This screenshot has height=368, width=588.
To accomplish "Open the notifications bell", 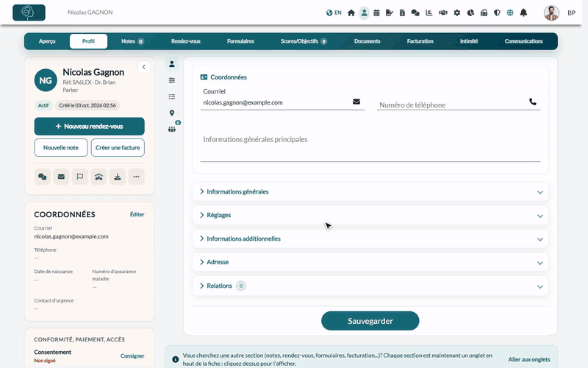I will click(523, 13).
